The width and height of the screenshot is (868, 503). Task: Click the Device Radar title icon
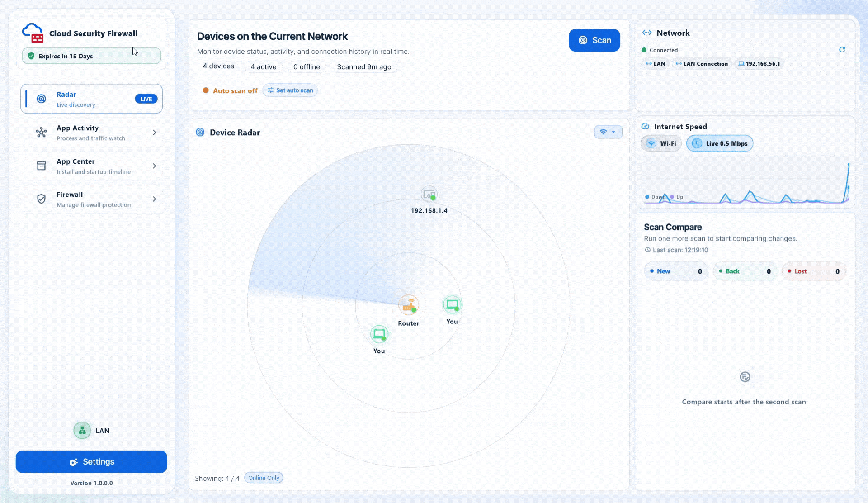tap(200, 132)
